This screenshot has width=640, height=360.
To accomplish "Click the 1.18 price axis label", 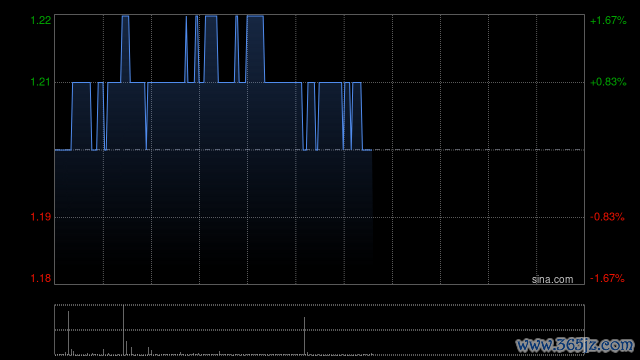I will coord(41,278).
